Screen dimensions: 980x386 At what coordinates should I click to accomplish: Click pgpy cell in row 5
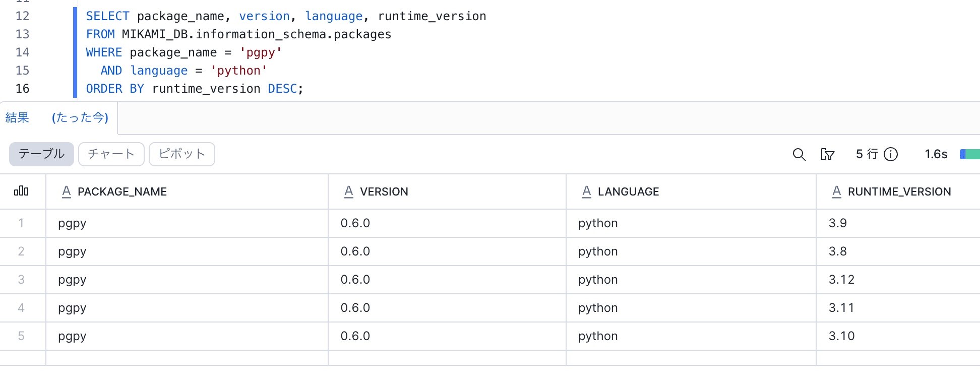(x=187, y=336)
